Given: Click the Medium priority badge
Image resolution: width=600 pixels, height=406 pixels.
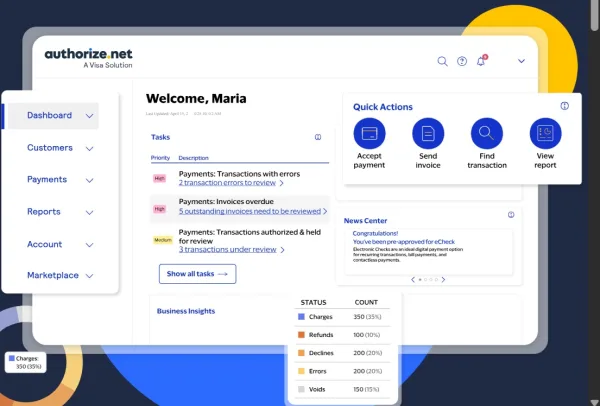Looking at the screenshot, I should click(163, 240).
